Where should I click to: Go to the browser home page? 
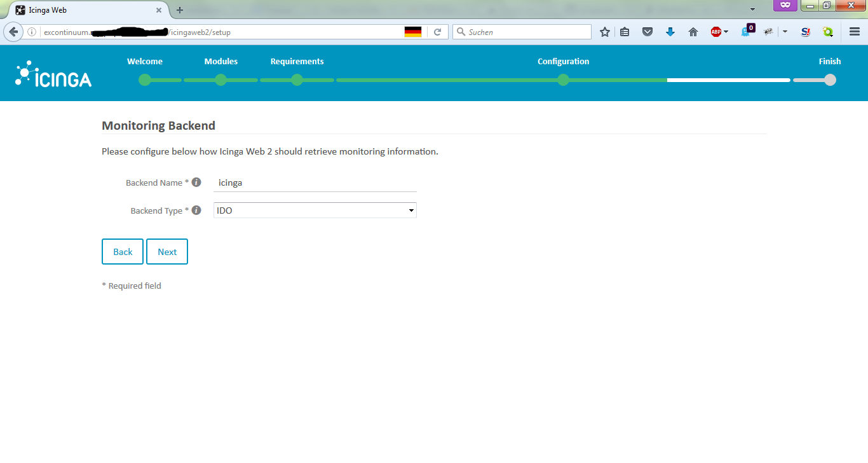click(x=693, y=32)
